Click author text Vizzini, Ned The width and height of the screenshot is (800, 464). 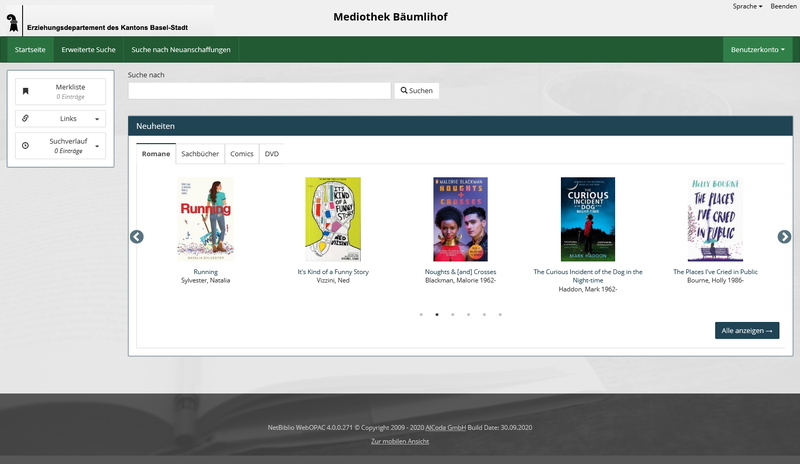[333, 280]
